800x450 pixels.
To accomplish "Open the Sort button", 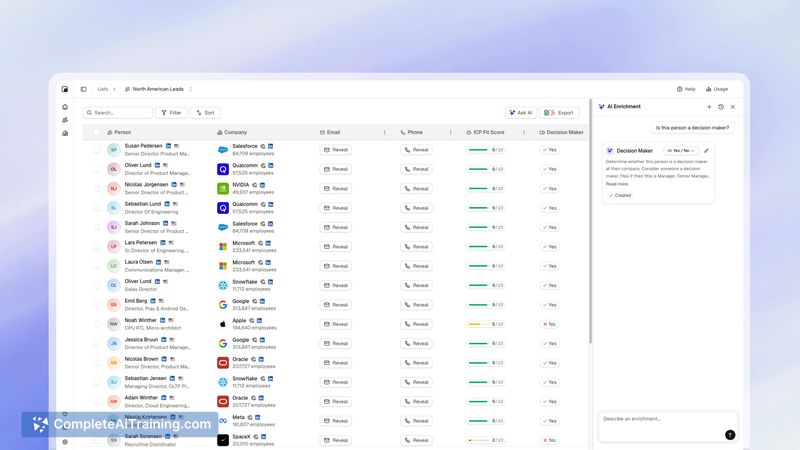I will click(206, 113).
